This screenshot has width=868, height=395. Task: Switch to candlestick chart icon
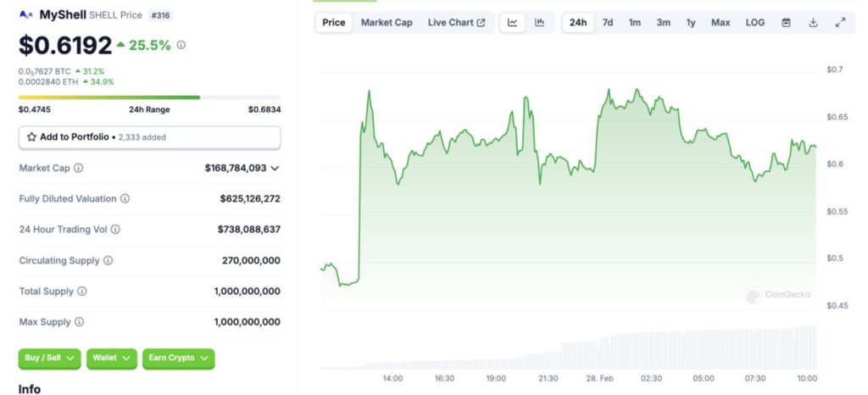[x=539, y=23]
